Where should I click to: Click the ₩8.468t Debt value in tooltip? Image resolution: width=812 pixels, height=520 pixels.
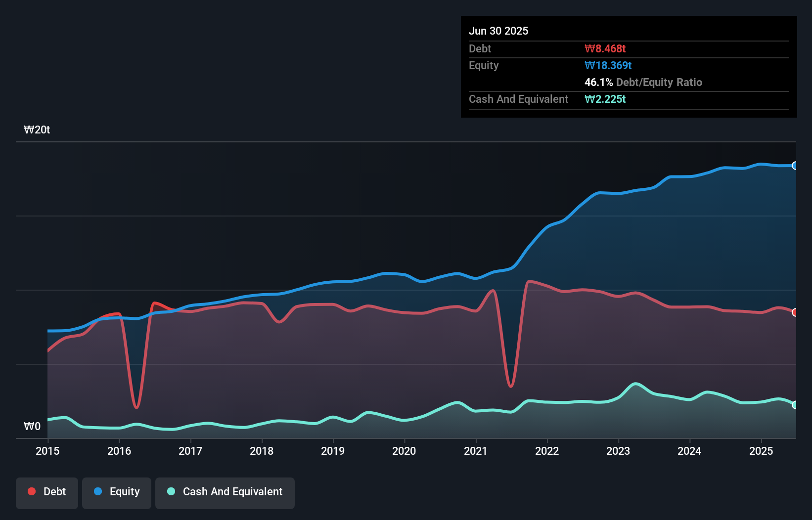[x=605, y=48]
